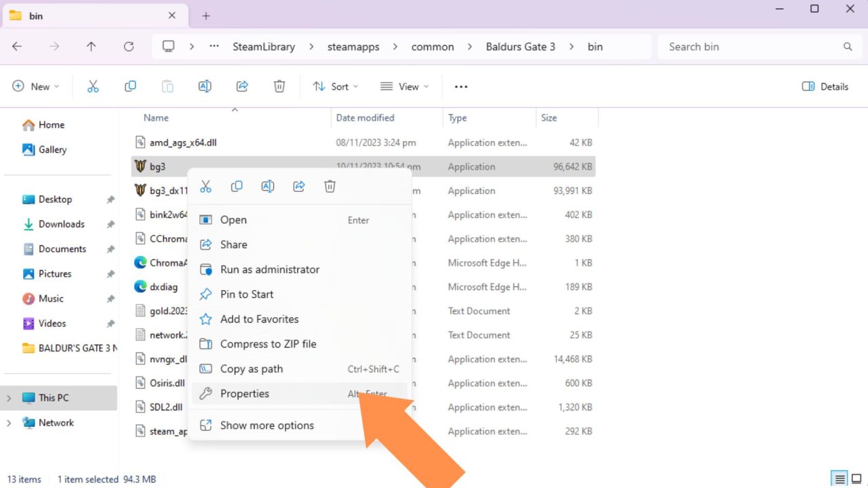Viewport: 868px width, 488px height.
Task: Click the Rename icon in the toolbar
Action: [205, 86]
